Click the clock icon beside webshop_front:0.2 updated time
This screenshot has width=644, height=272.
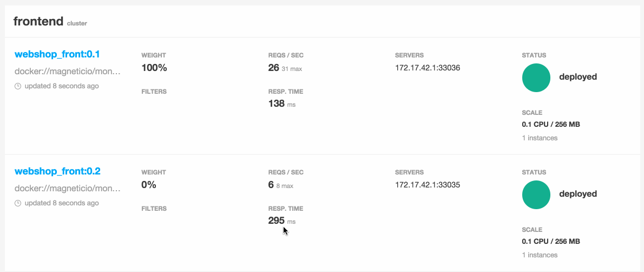click(x=18, y=203)
